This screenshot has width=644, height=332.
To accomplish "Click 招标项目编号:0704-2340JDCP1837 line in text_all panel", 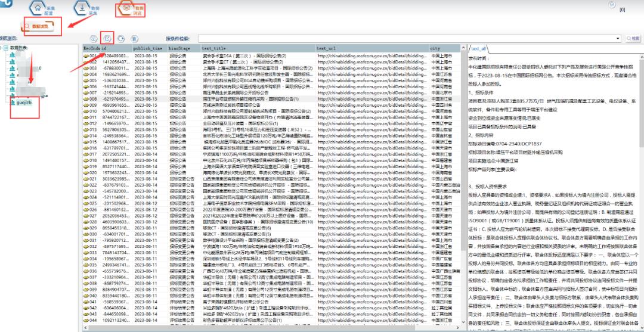I will click(505, 144).
